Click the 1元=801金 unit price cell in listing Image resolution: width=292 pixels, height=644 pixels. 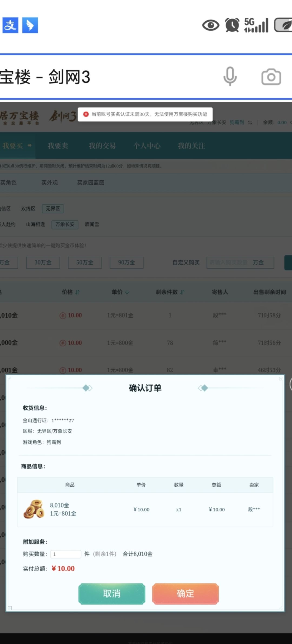coord(120,315)
